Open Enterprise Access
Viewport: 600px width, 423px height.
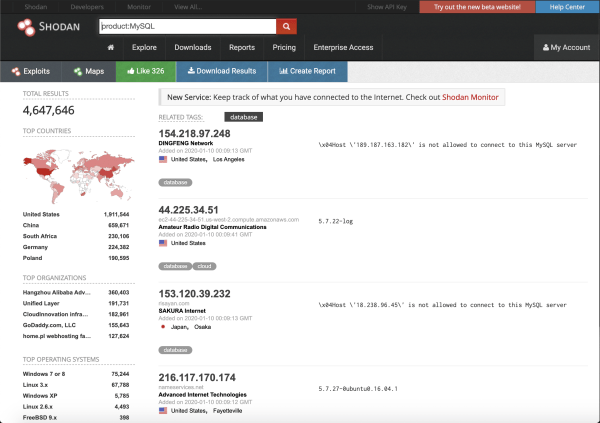click(343, 47)
